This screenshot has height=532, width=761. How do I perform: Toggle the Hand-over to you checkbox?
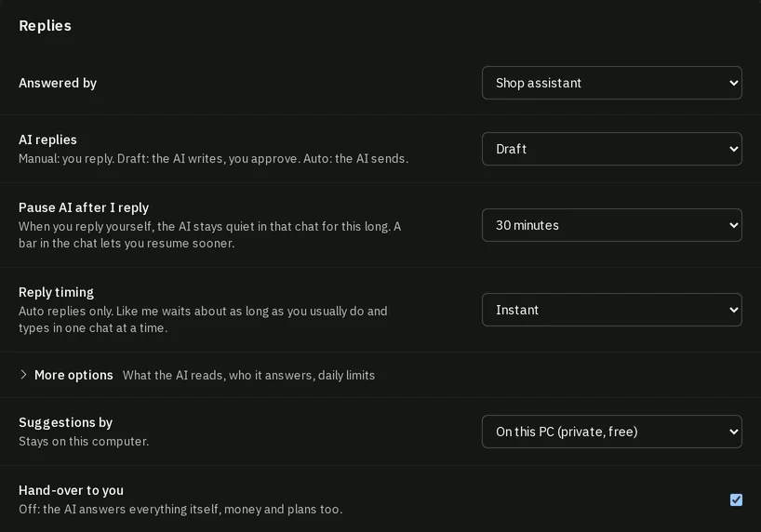pyautogui.click(x=736, y=499)
